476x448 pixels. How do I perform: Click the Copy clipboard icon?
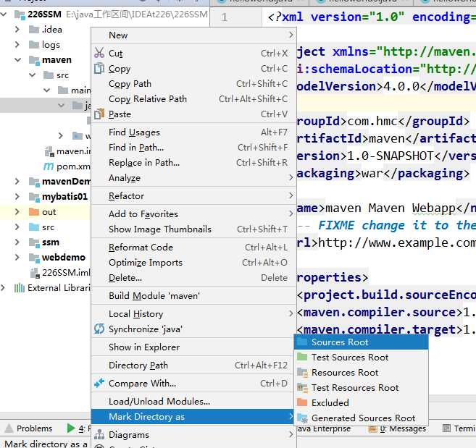pyautogui.click(x=99, y=68)
